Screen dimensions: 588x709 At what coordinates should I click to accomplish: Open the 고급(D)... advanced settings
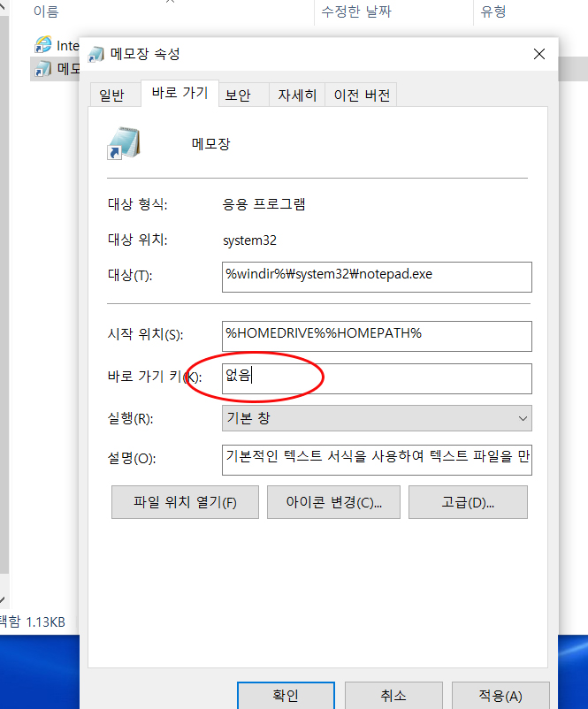pyautogui.click(x=468, y=502)
